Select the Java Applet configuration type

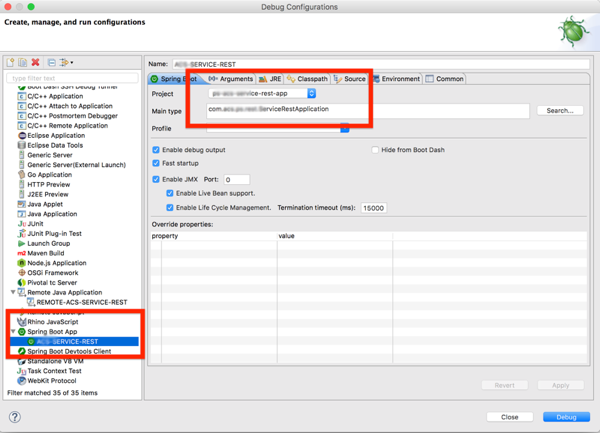pyautogui.click(x=45, y=204)
